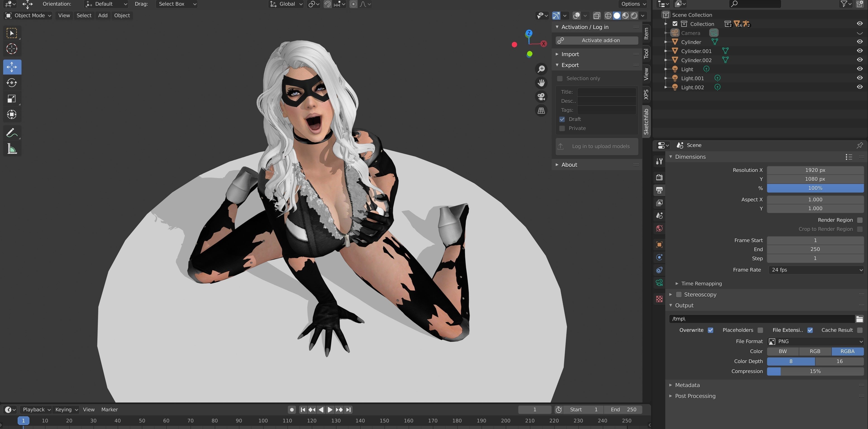Click the pan view hand icon

tap(541, 83)
